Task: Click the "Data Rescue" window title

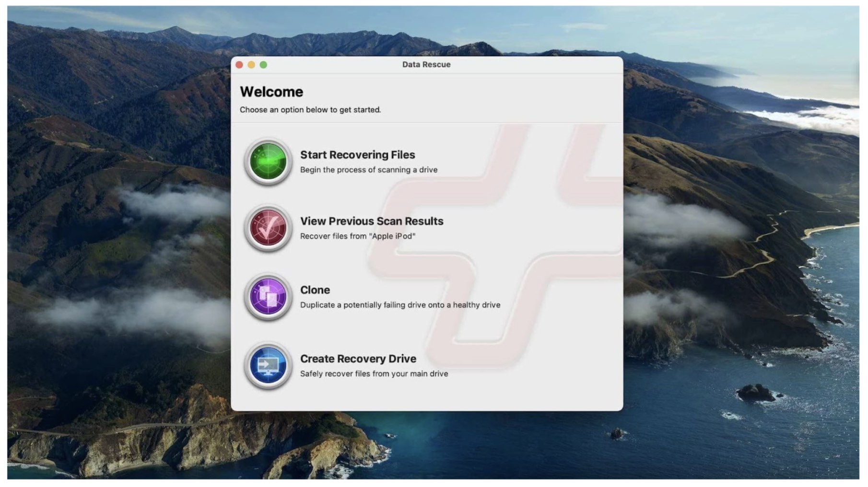Action: click(426, 64)
